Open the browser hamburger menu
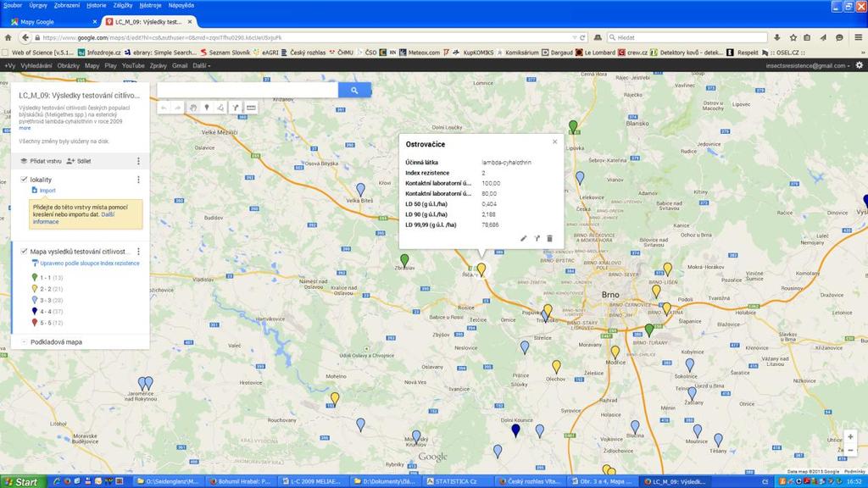Screen dimensions: 868x488 coord(858,37)
